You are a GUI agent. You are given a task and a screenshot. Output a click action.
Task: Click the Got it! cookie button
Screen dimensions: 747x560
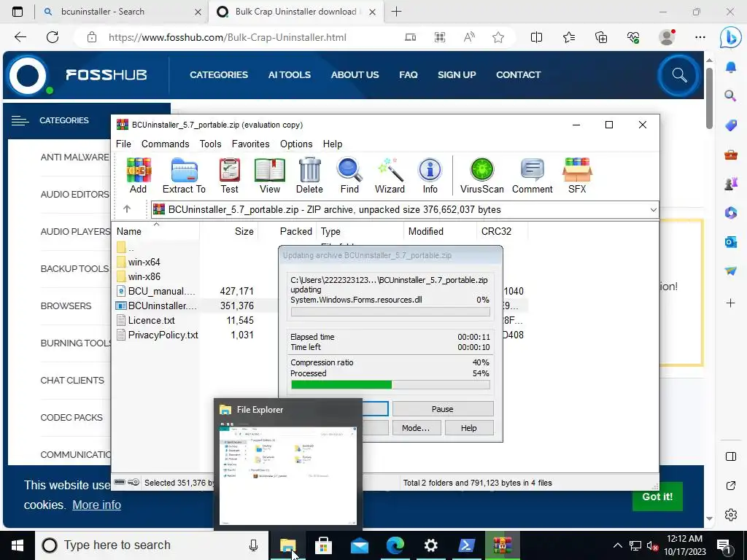tap(657, 497)
